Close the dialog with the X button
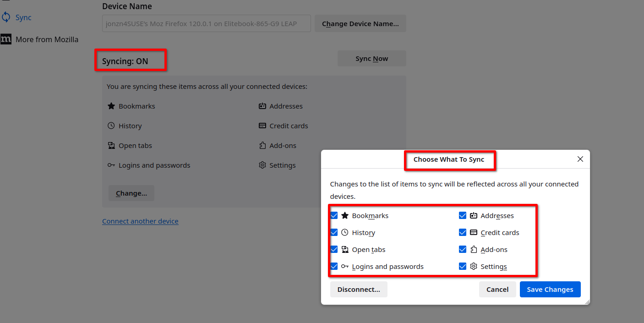Viewport: 644px width, 323px height. [580, 159]
